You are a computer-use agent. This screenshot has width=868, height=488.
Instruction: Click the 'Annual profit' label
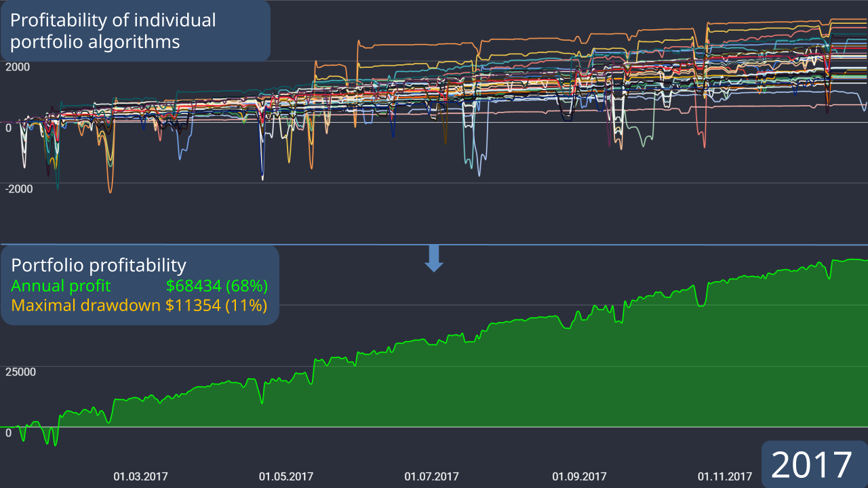60,285
